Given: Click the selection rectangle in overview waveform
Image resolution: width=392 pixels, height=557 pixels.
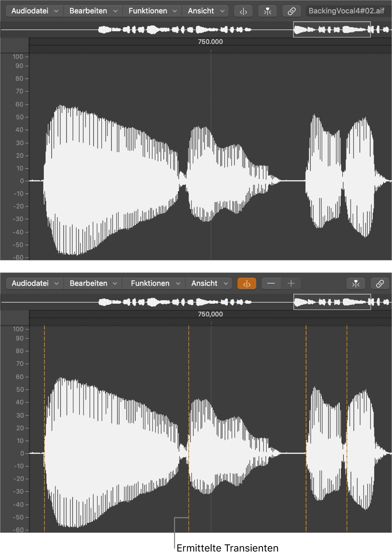Looking at the screenshot, I should point(331,29).
